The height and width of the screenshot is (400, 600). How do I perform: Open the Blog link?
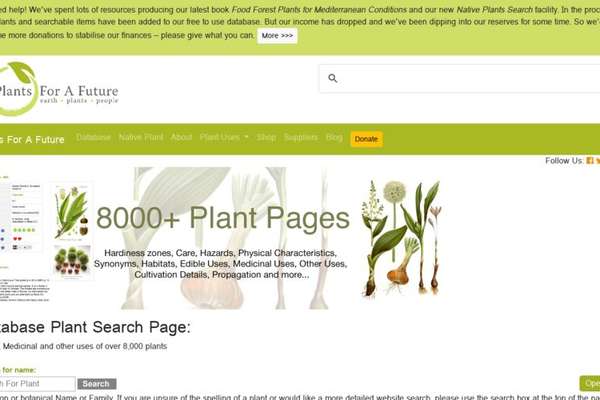[x=334, y=137]
